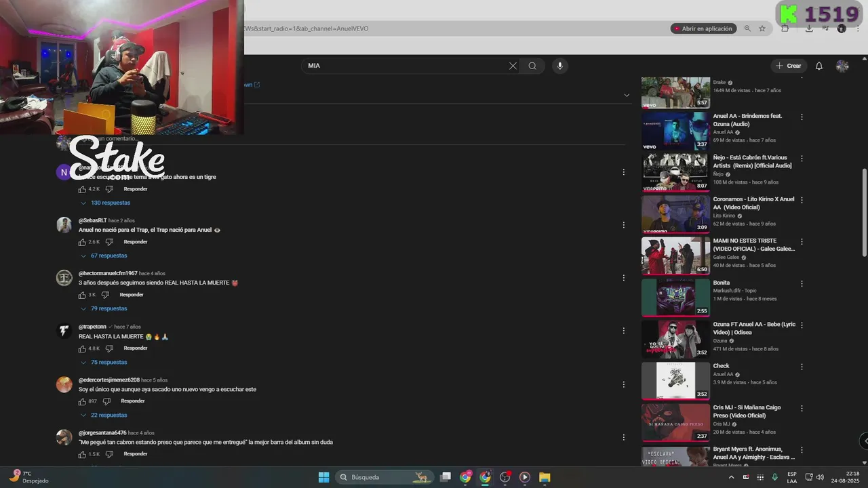Screen dimensions: 868x488
Task: Expand the 130 respuestas replies
Action: click(x=105, y=203)
